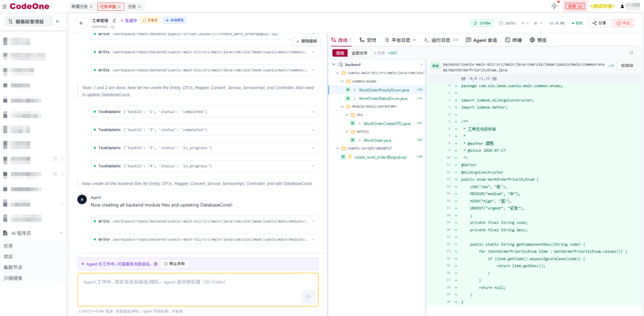Click the back arrow beside 工单管理
The image size is (644, 316).
click(82, 23)
